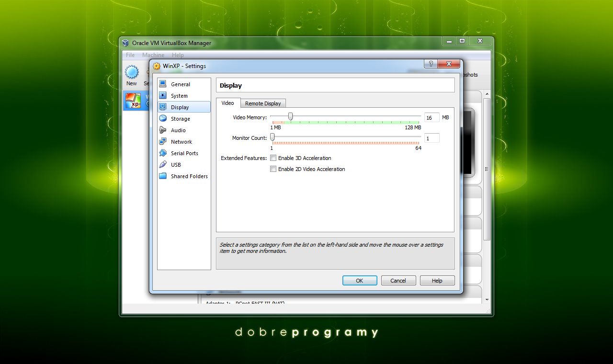Image resolution: width=613 pixels, height=364 pixels.
Task: Click the New machine icon in VirtualBox Manager
Action: [132, 72]
